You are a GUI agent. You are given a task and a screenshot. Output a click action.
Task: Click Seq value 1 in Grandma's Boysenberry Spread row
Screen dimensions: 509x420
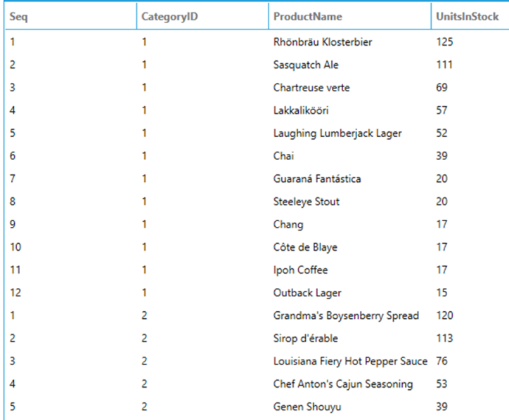pos(13,315)
